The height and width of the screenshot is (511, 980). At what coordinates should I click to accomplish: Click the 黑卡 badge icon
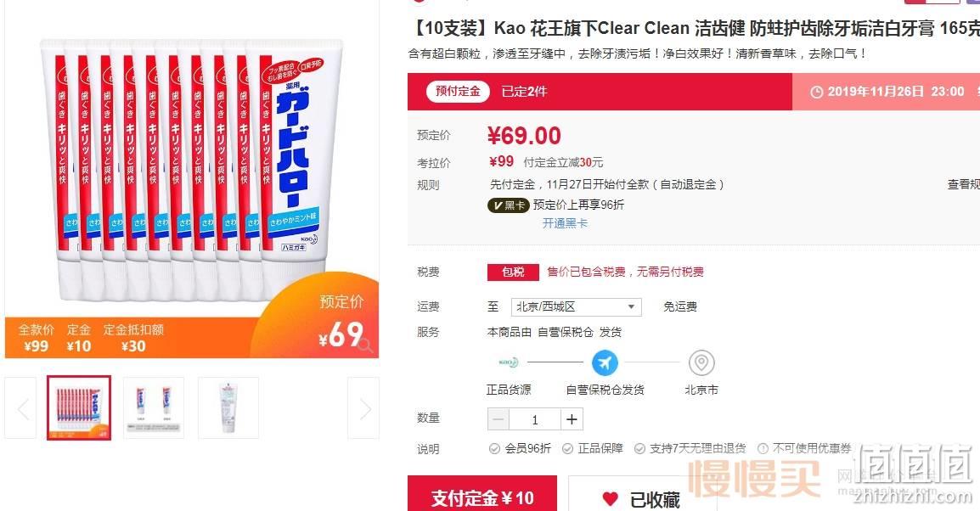coord(508,205)
